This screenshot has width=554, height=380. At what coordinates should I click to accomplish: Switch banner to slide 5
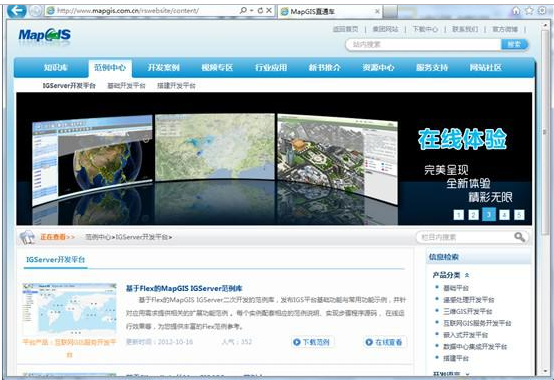point(519,215)
